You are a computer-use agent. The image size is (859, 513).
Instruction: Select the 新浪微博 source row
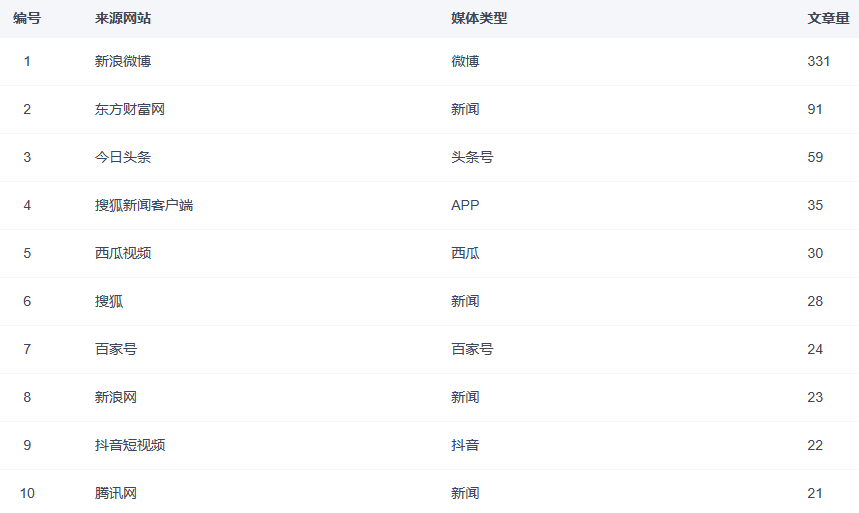(x=123, y=61)
